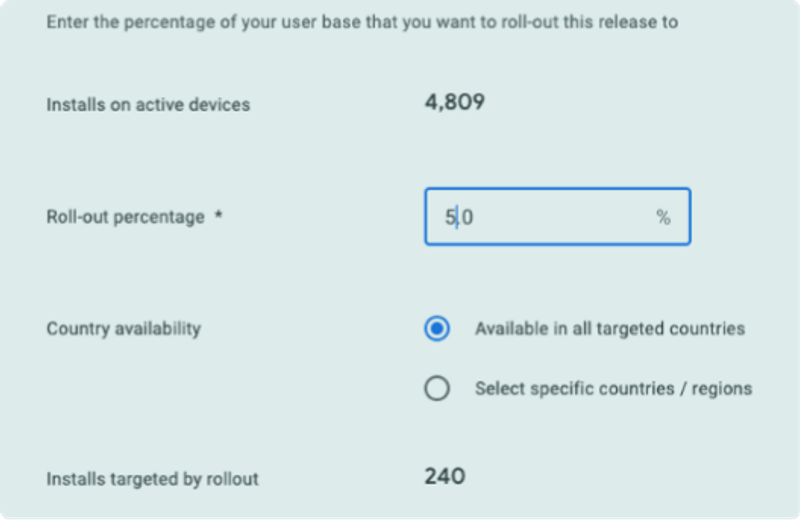Place cursor on digit 5 in percentage field
Screen dimensions: 800x520
(450, 217)
